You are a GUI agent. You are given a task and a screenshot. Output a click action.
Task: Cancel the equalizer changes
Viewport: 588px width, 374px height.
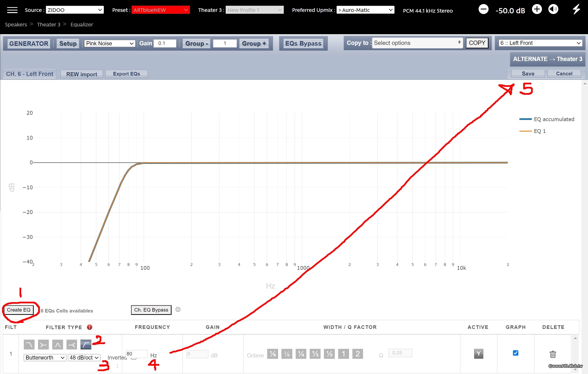point(564,74)
